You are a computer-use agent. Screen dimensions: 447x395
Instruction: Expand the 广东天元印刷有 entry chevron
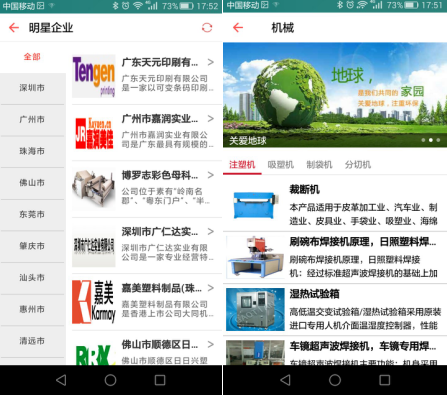(x=211, y=62)
